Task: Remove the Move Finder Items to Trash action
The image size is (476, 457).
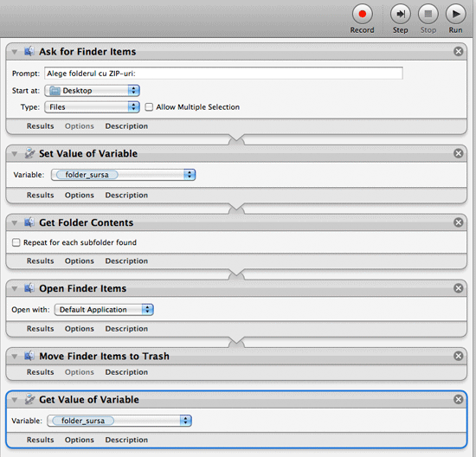Action: pos(459,356)
